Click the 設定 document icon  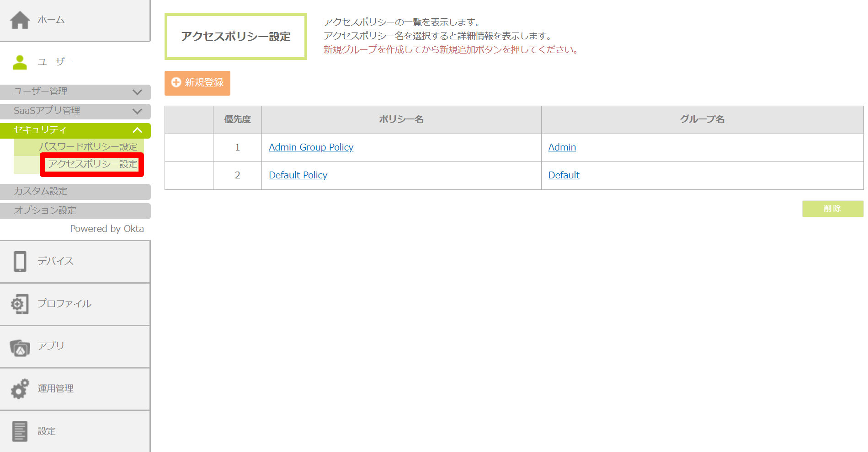[20, 431]
